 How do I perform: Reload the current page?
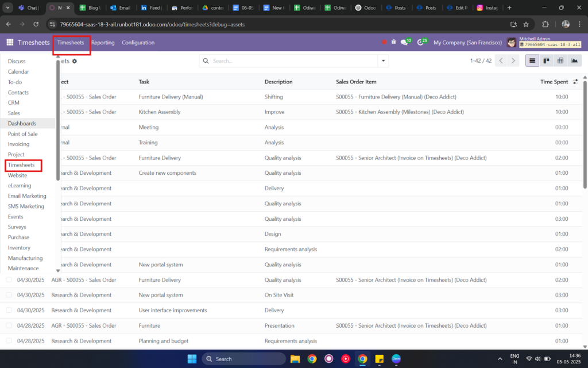(x=36, y=24)
